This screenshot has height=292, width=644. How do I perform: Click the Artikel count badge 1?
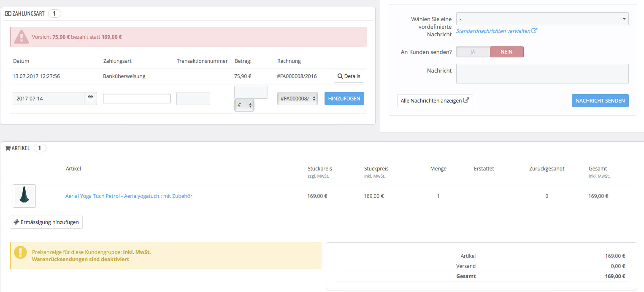click(x=40, y=148)
